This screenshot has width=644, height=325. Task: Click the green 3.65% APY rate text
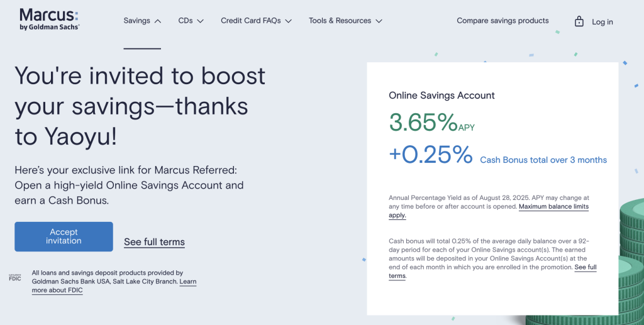pyautogui.click(x=423, y=123)
